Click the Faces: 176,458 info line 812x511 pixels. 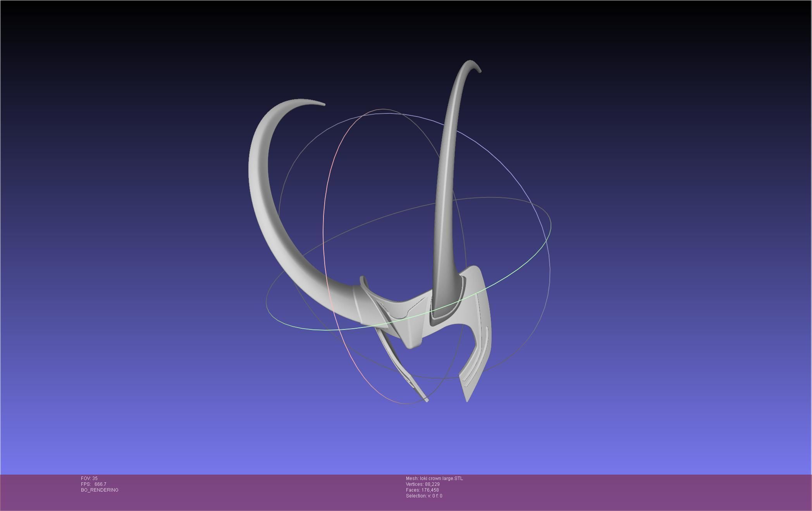click(422, 490)
